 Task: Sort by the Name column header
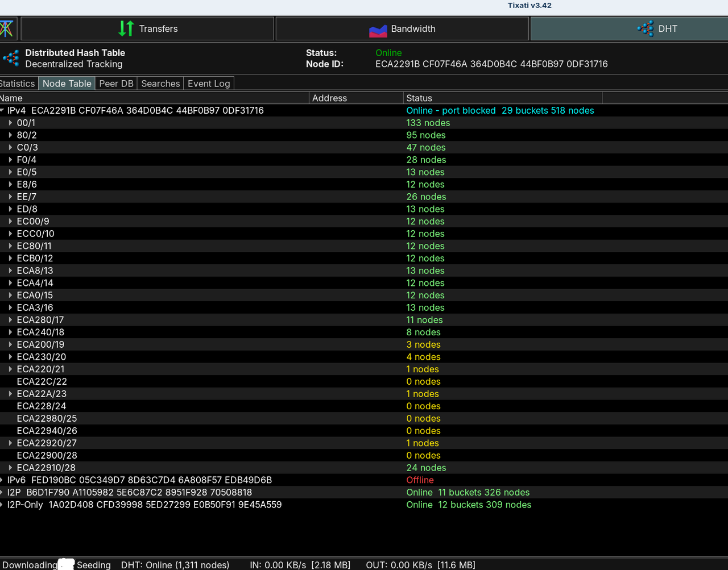click(154, 98)
